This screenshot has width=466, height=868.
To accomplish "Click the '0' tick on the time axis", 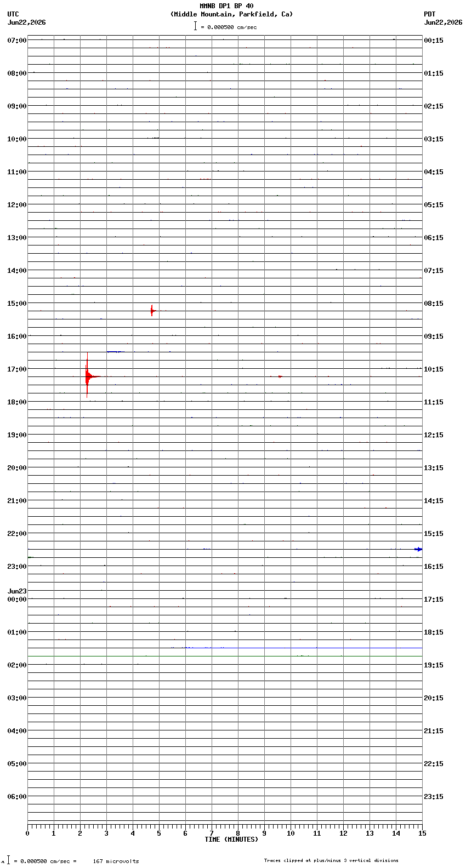I will [x=27, y=833].
